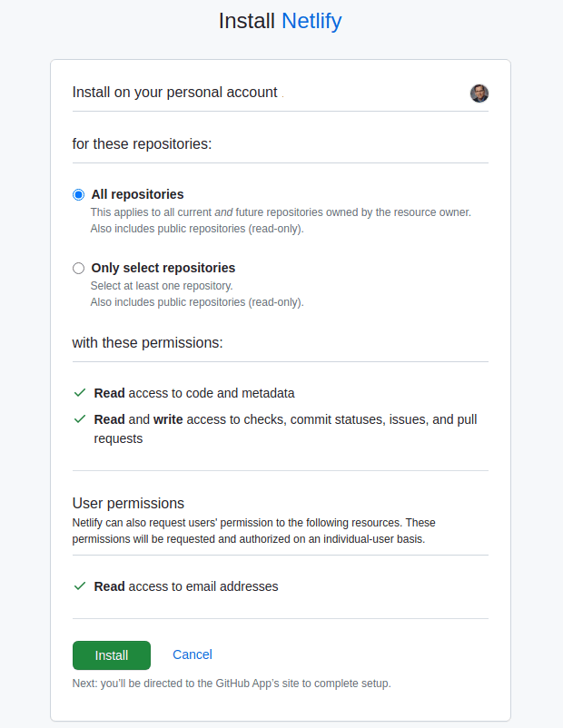The width and height of the screenshot is (563, 728).
Task: Choose the Only select repositories radio button
Action: tap(78, 268)
